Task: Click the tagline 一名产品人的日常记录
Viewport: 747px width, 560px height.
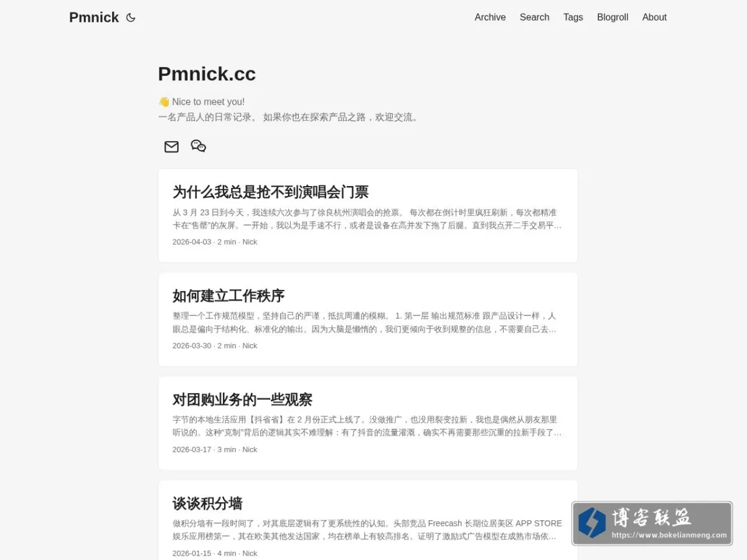Action: 207,117
